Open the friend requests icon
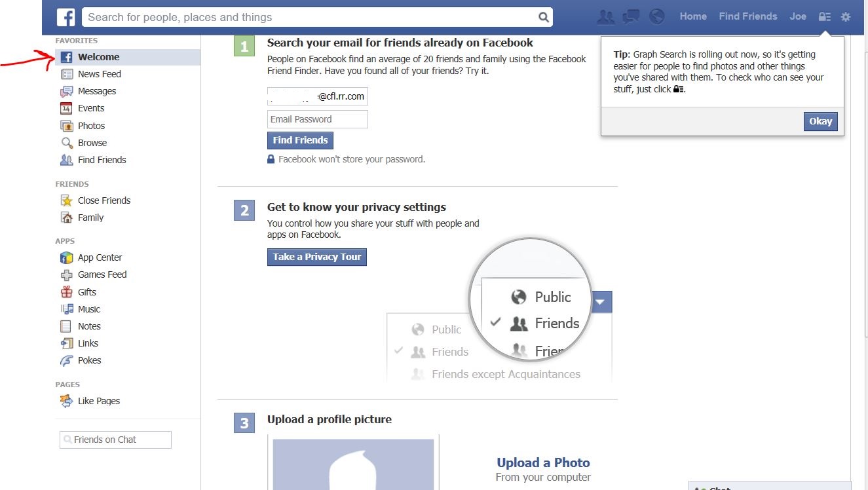868x490 pixels. click(605, 17)
